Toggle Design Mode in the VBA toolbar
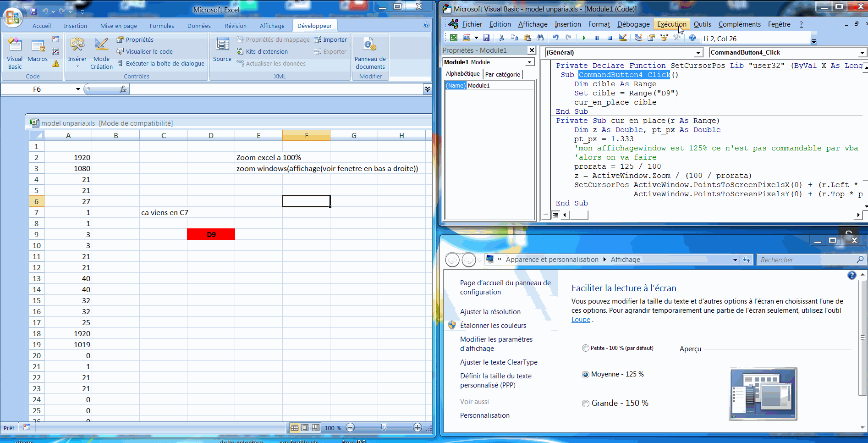Viewport: 868px width, 443px height. point(623,38)
